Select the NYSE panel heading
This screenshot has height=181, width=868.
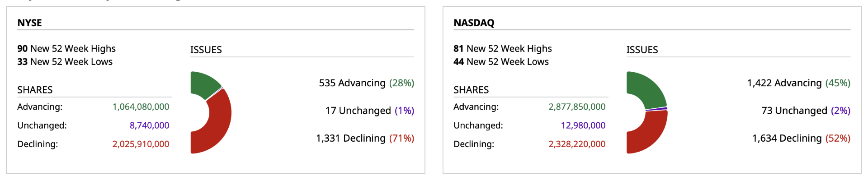point(29,23)
